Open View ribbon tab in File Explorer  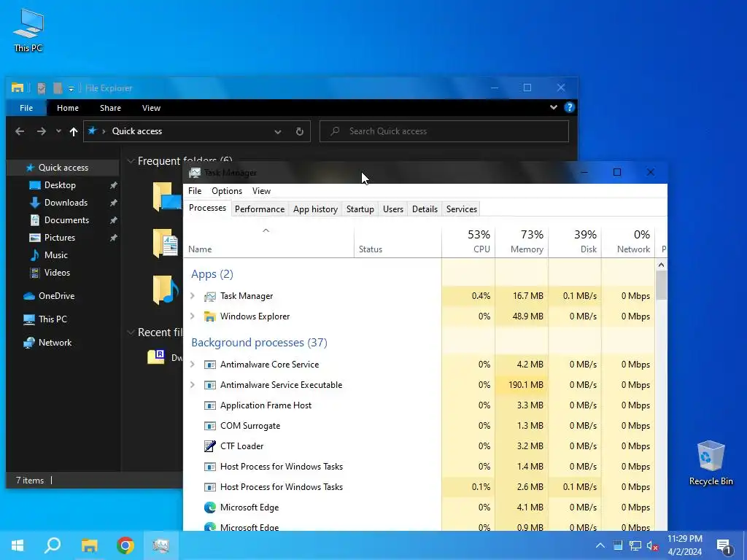(x=151, y=108)
